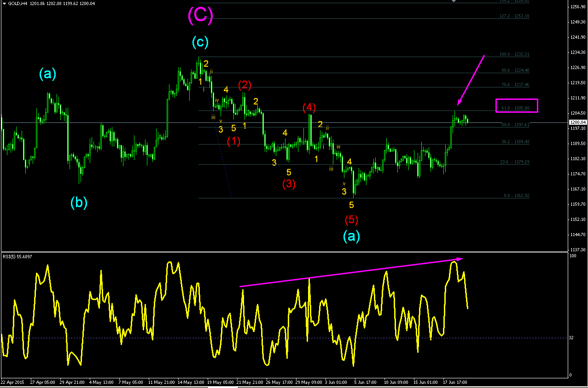Click the current price tag 1200.04 on price axis
Screen dimensions: 588x388
click(577, 122)
